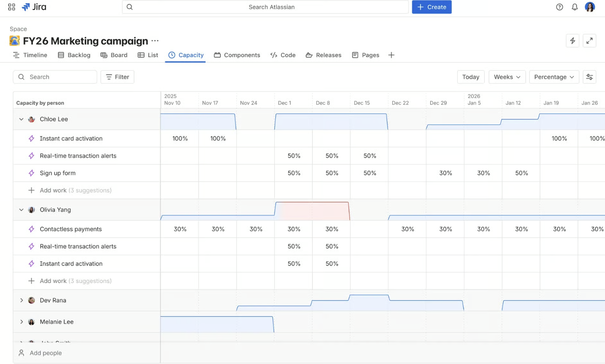The height and width of the screenshot is (364, 605).
Task: Switch to the Backlog tab
Action: pos(74,55)
